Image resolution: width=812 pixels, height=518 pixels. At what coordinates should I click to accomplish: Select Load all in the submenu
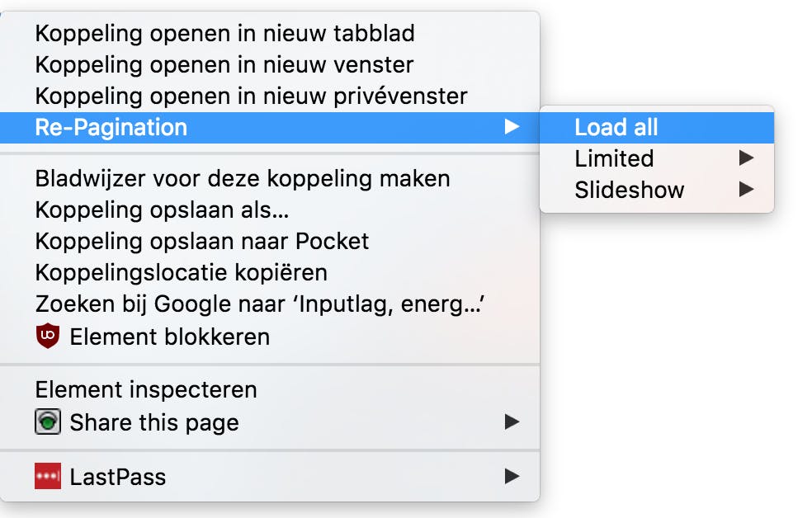pyautogui.click(x=616, y=127)
